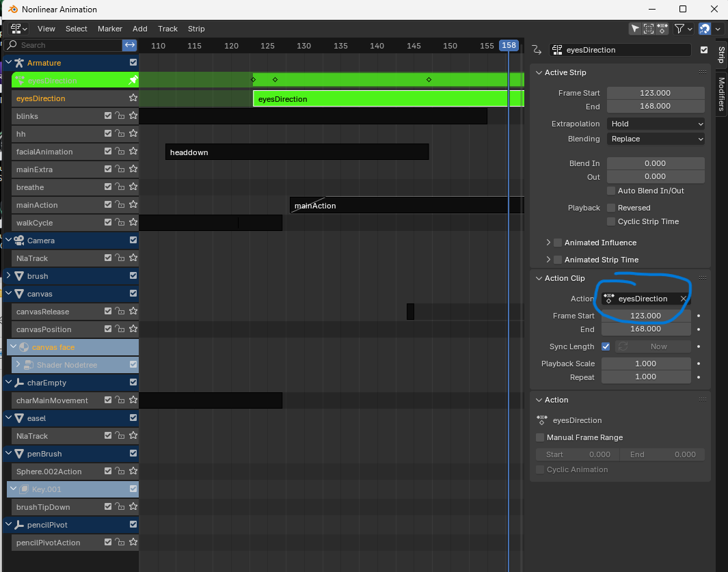Click the Camera object icon
Image resolution: width=728 pixels, height=572 pixels.
click(19, 241)
